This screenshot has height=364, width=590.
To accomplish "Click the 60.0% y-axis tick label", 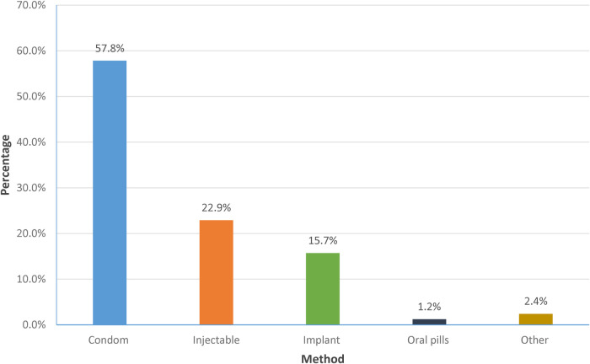I will (x=31, y=51).
